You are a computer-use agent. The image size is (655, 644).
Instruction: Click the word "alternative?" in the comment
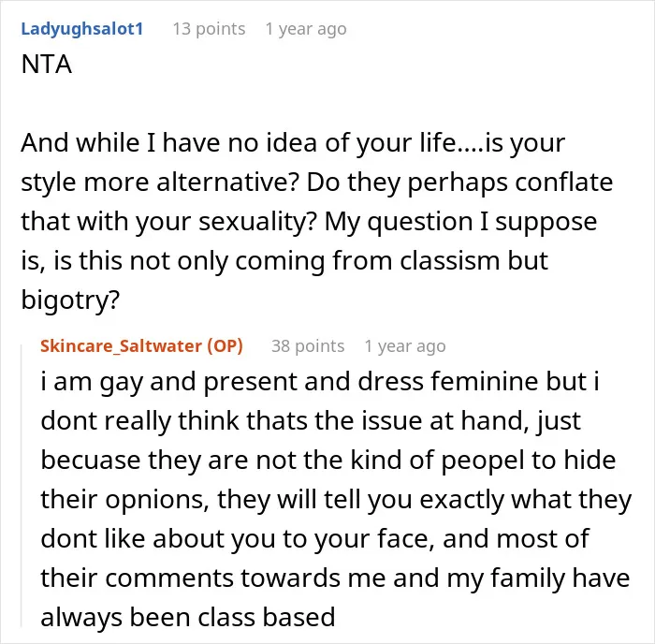pos(227,183)
